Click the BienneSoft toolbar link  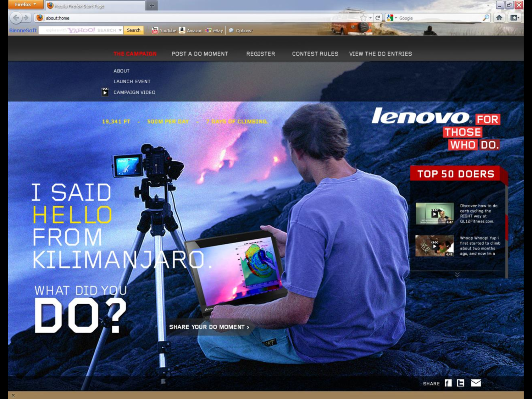pos(23,31)
